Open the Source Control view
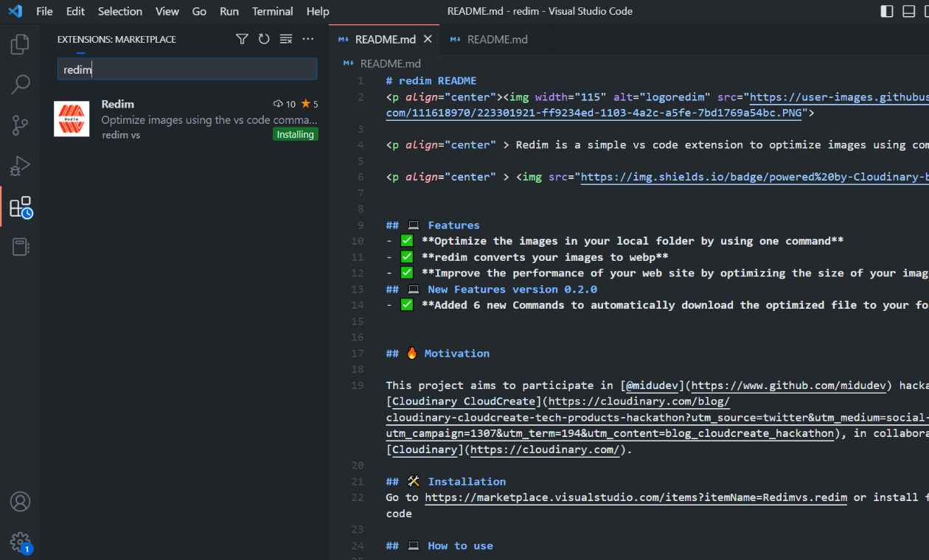The width and height of the screenshot is (929, 560). [20, 125]
